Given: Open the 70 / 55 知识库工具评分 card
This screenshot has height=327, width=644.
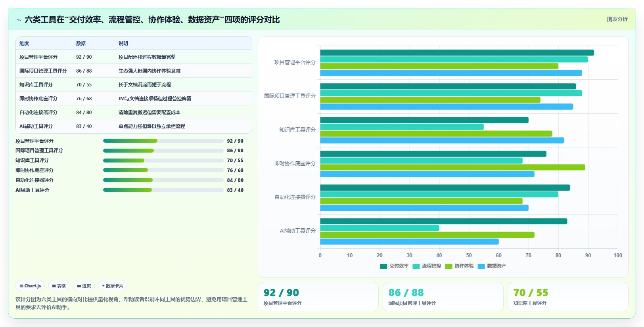Looking at the screenshot, I should coord(568,296).
